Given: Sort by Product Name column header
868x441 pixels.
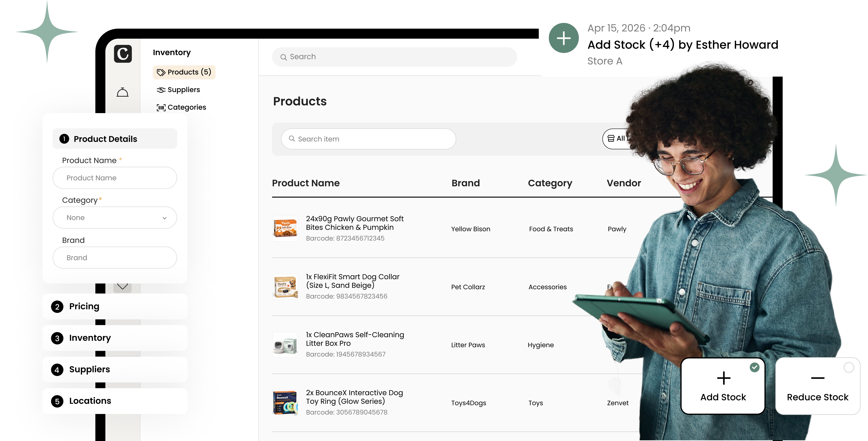Looking at the screenshot, I should pos(306,183).
